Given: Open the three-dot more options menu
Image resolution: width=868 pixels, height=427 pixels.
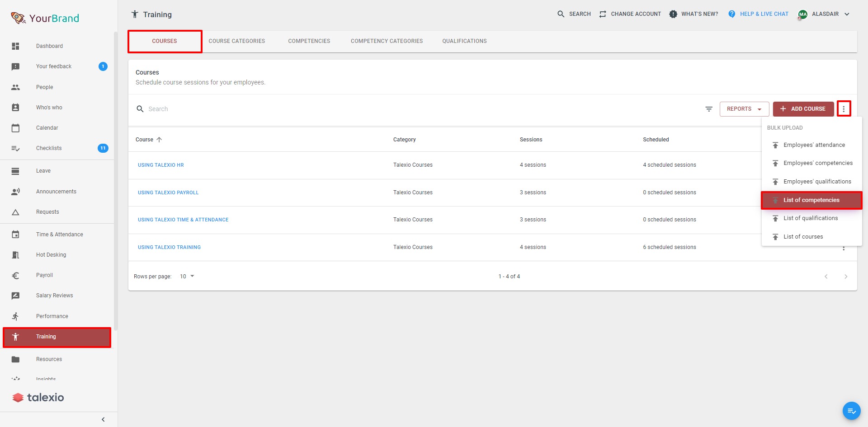Looking at the screenshot, I should point(844,109).
